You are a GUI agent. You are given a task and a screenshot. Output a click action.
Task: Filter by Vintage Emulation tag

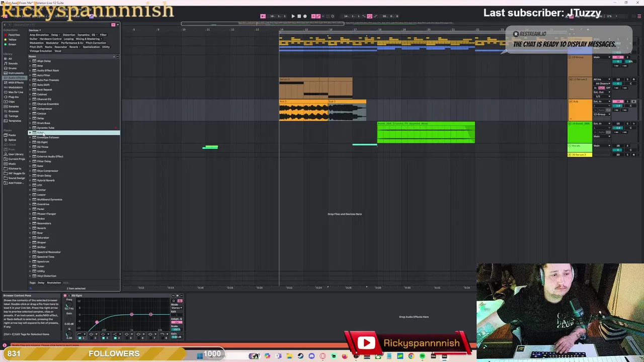(x=41, y=51)
